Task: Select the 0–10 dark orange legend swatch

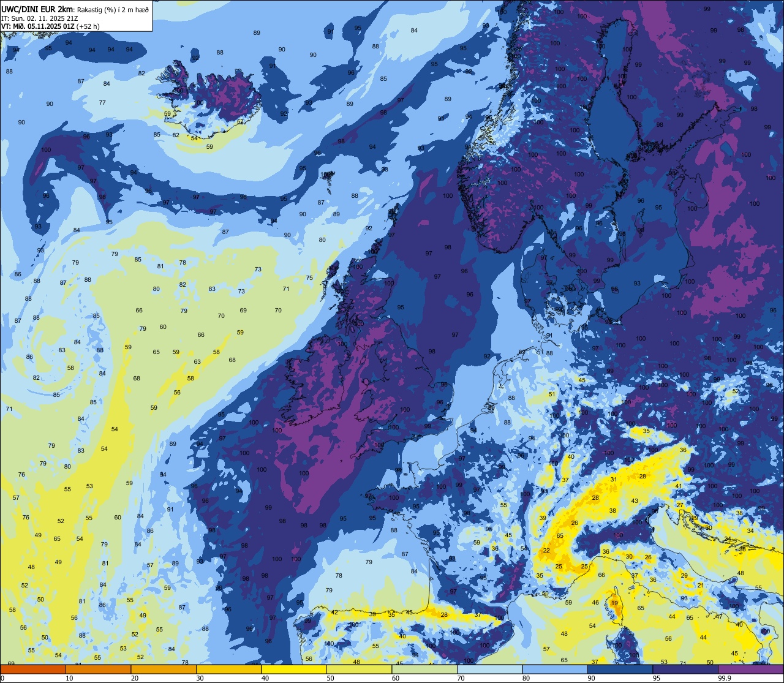Action: click(33, 669)
